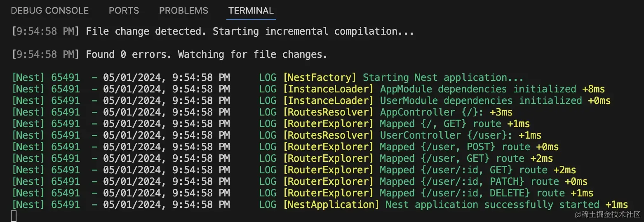The image size is (644, 222).
Task: Select the TERMINAL tab
Action: (x=251, y=11)
